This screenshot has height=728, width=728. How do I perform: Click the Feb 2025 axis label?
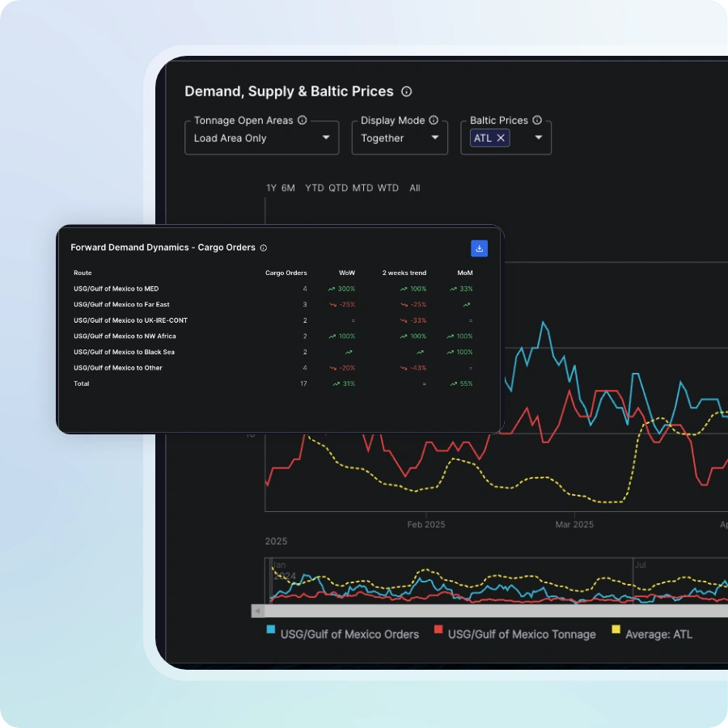[426, 524]
